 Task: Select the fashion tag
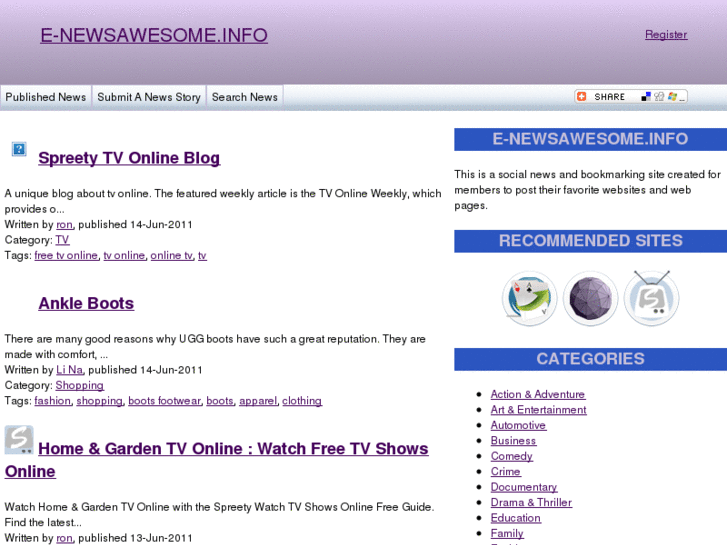coord(52,400)
